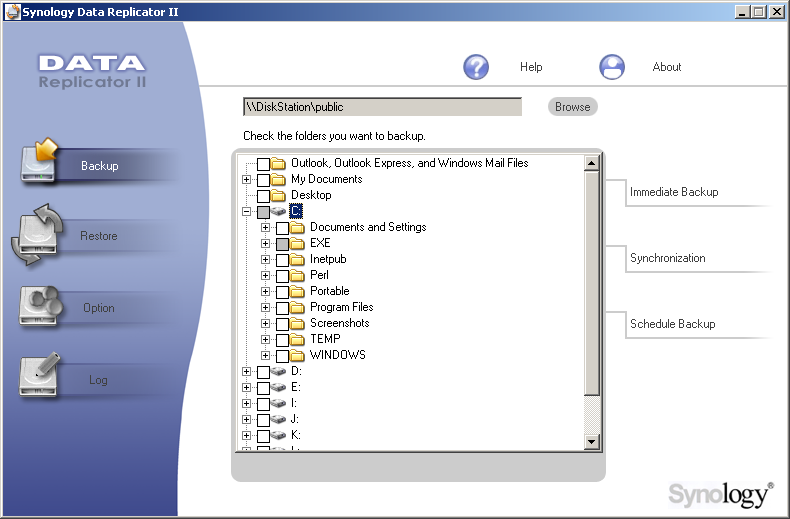Click the Outlook mail files folder icon
The image size is (790, 519).
click(278, 163)
